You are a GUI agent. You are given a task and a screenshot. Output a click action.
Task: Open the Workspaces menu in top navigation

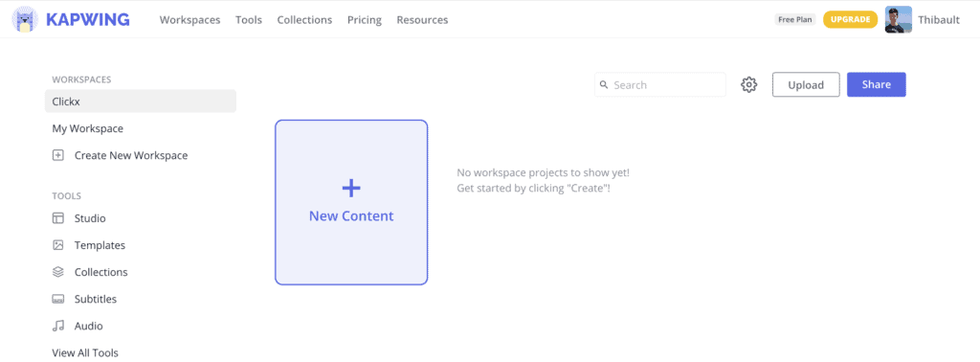click(x=190, y=20)
